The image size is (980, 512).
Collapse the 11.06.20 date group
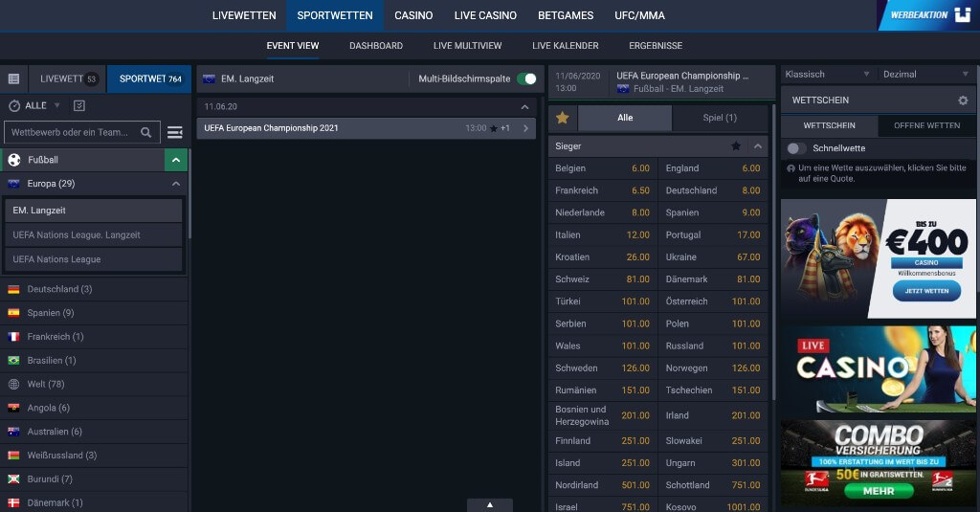525,107
